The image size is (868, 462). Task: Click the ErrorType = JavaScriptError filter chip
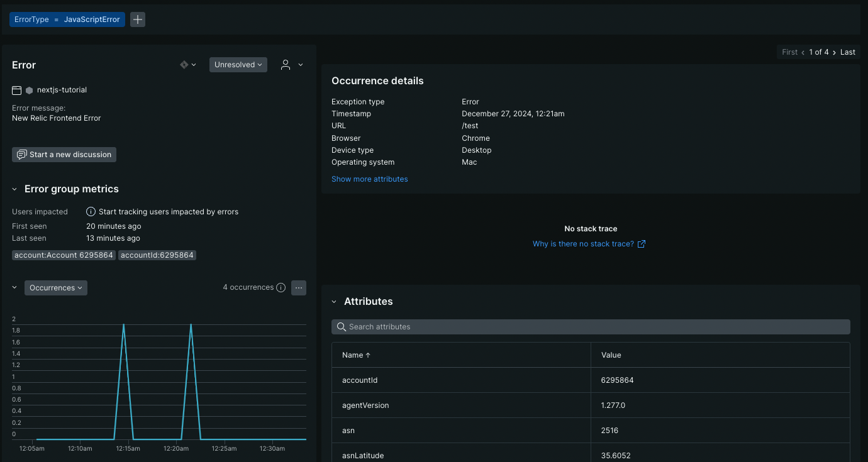(x=67, y=19)
